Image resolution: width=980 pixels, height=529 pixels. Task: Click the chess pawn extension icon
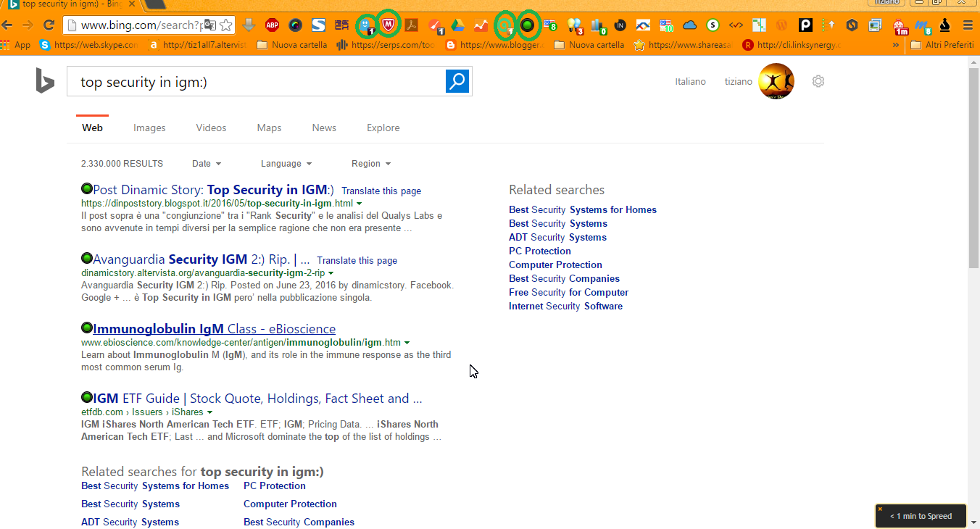tap(944, 25)
